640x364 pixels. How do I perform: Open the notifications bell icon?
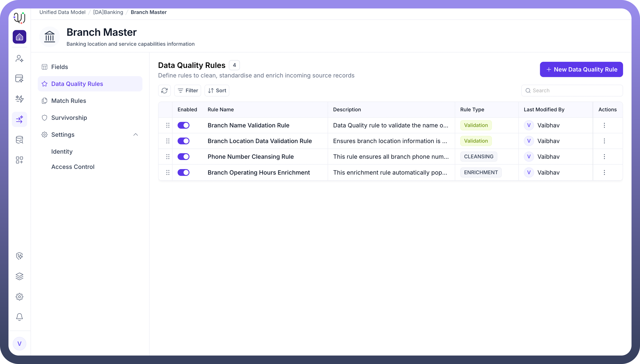[x=19, y=317]
